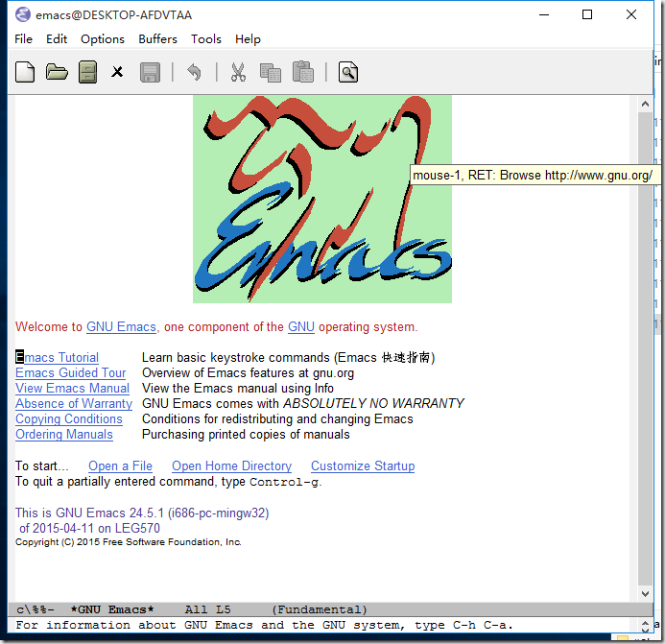Click the 'Conditions for redistributing and changing Emacs' text
The width and height of the screenshot is (665, 644).
point(277,418)
